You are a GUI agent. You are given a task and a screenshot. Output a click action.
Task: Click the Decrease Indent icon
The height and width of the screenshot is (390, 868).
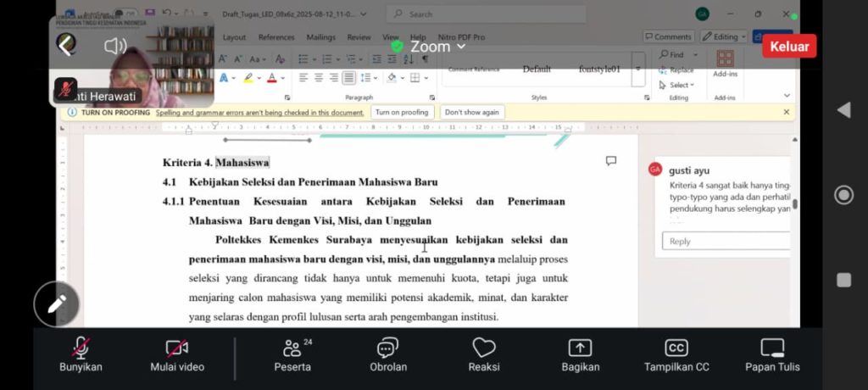[x=376, y=58]
